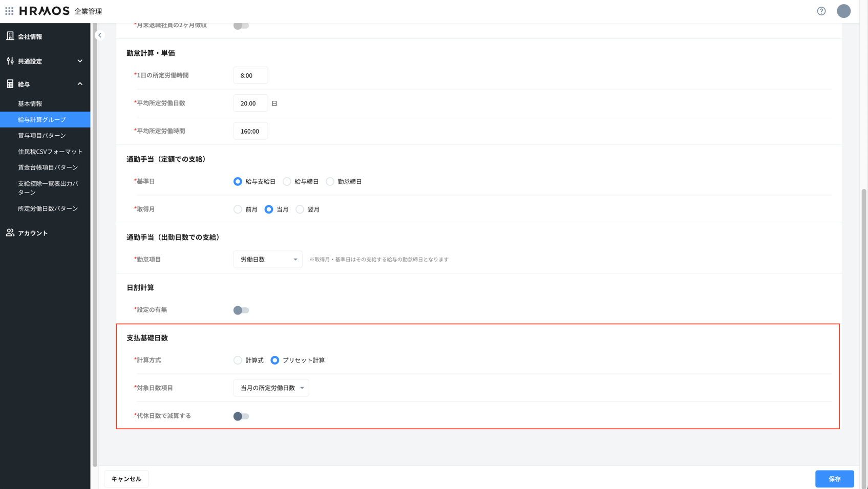Toggle the 日割計算 設定の有無 switch
This screenshot has width=868, height=489.
tap(241, 310)
